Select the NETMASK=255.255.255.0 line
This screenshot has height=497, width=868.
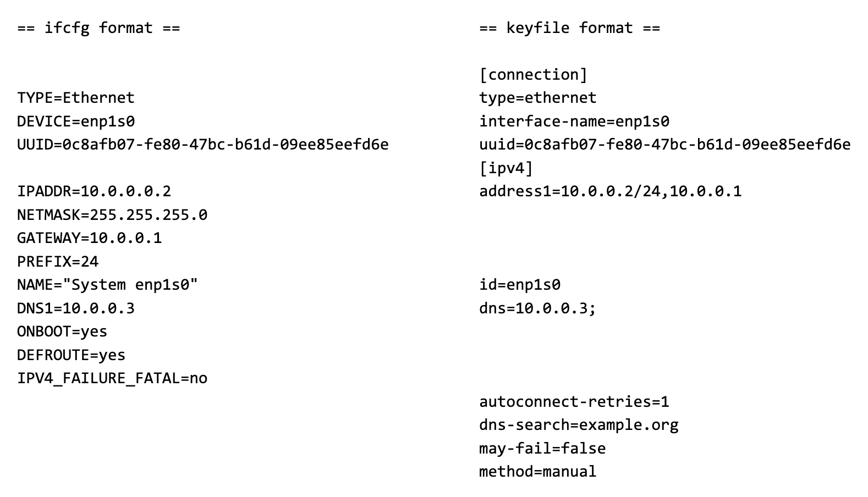[112, 215]
